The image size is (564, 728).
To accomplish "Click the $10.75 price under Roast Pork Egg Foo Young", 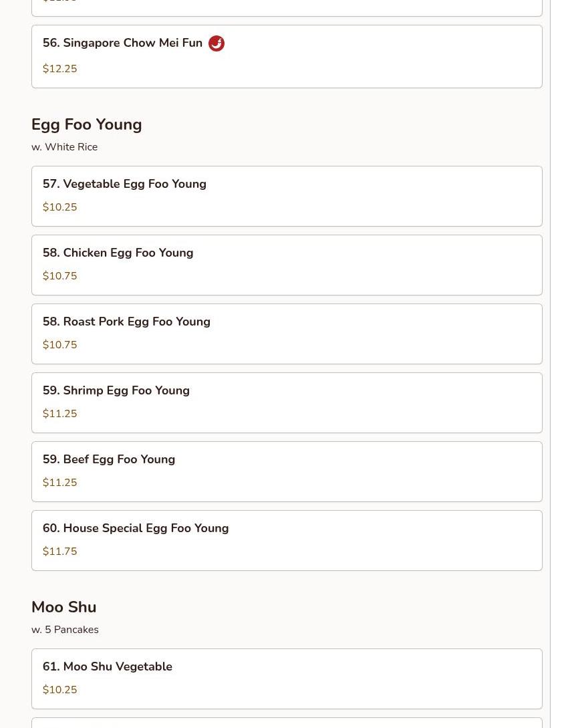I will [x=60, y=344].
